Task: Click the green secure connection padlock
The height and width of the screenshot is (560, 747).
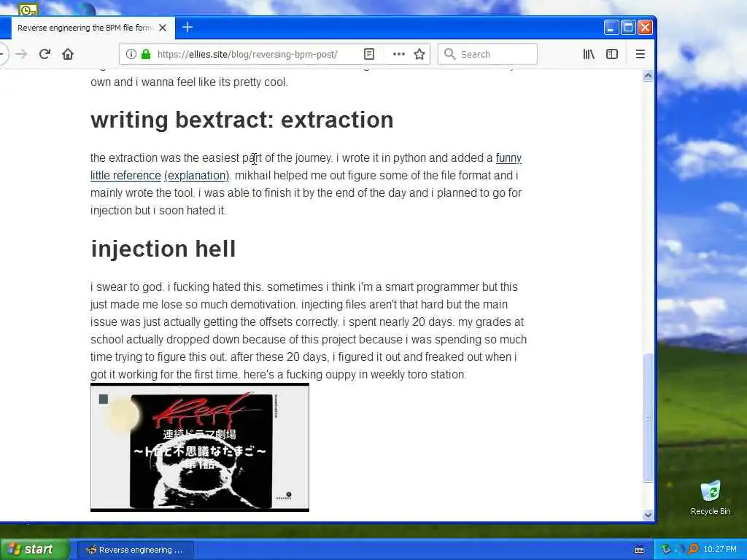Action: coord(146,54)
